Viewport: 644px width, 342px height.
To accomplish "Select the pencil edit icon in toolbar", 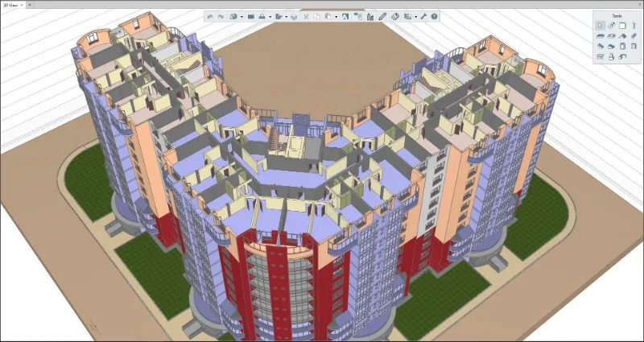I will point(382,16).
